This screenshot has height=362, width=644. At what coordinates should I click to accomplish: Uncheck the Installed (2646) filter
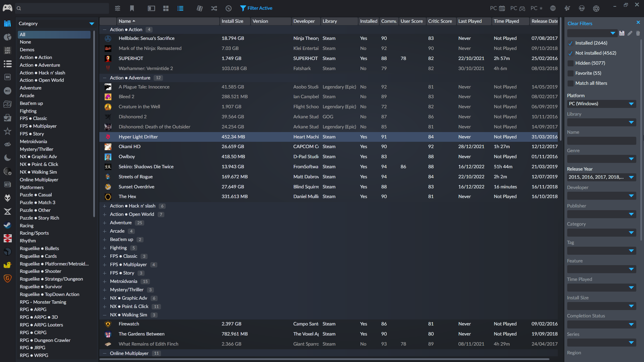(x=570, y=43)
